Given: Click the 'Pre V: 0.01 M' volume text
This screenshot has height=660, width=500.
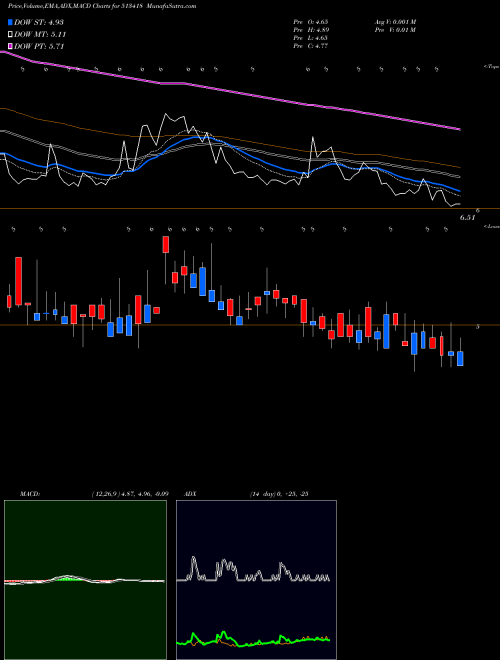Looking at the screenshot, I should (395, 30).
